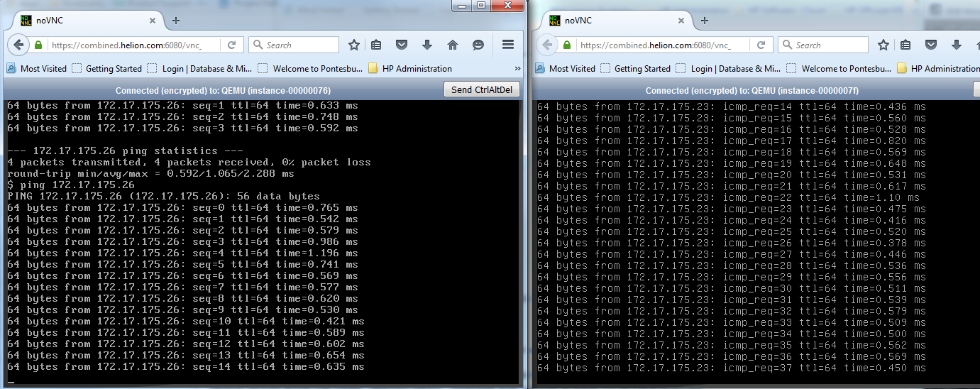The image size is (980, 389).
Task: Open Login Database bookmark in right window
Action: tap(729, 69)
